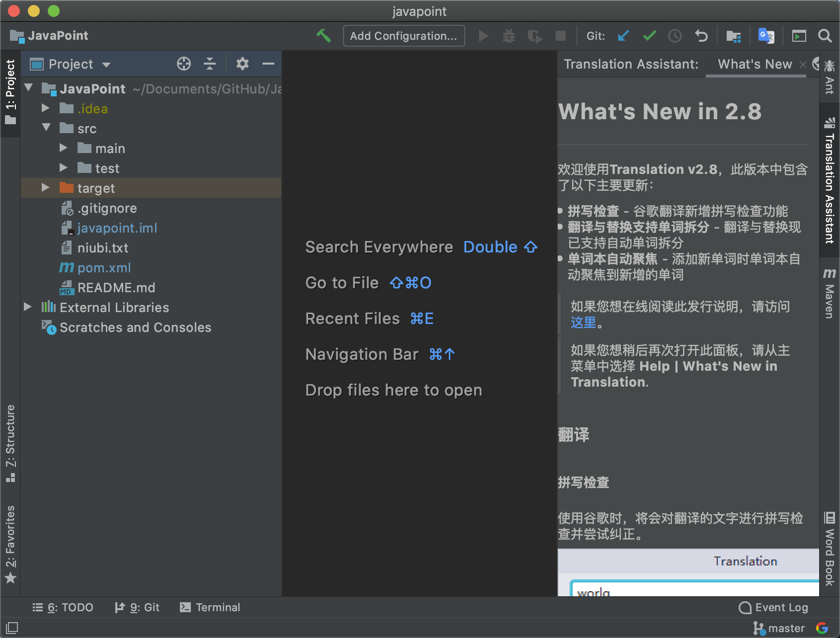Click the Google Translate toolbar icon
The image size is (840, 638).
click(x=766, y=36)
